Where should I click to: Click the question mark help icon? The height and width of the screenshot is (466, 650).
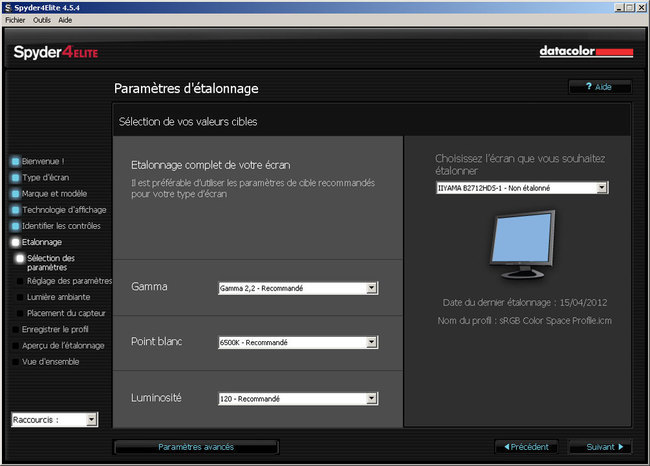589,86
